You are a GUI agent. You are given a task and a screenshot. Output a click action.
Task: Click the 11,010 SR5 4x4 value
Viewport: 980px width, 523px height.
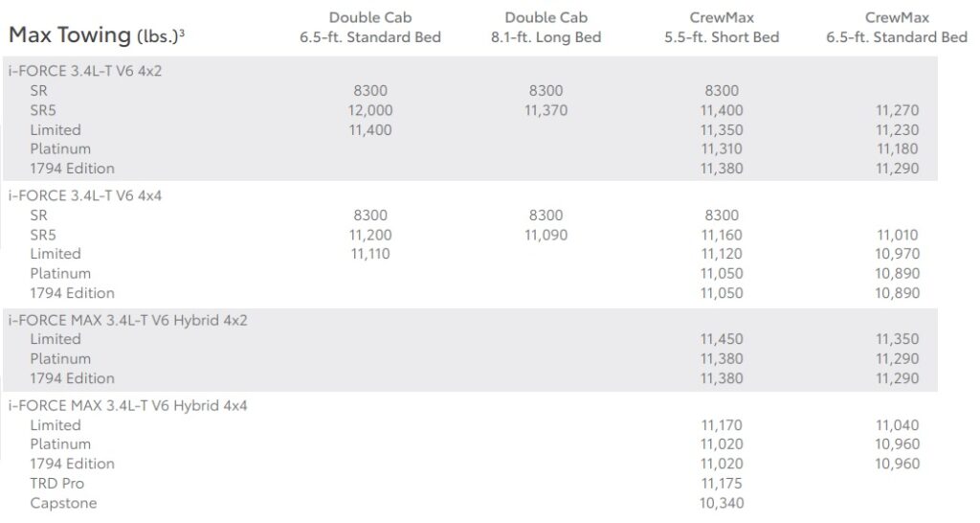tap(897, 236)
